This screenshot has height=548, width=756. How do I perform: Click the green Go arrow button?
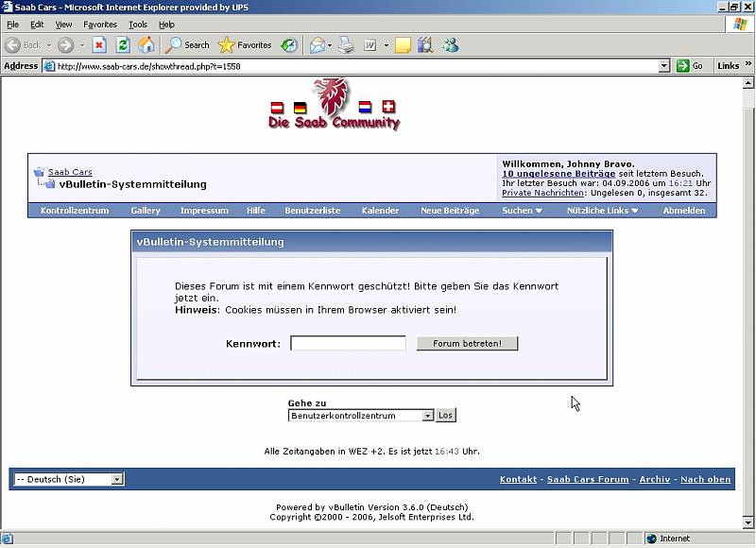coord(682,66)
